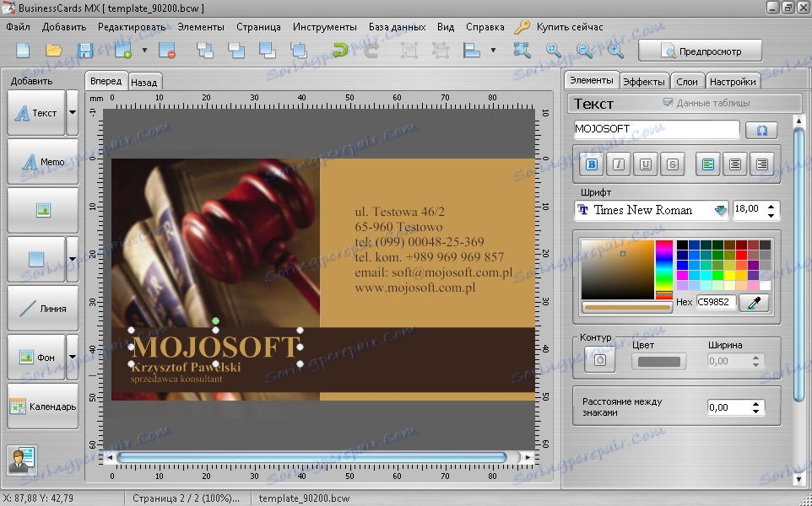812x506 pixels.
Task: Click the zoom out magnifier icon
Action: (x=585, y=51)
